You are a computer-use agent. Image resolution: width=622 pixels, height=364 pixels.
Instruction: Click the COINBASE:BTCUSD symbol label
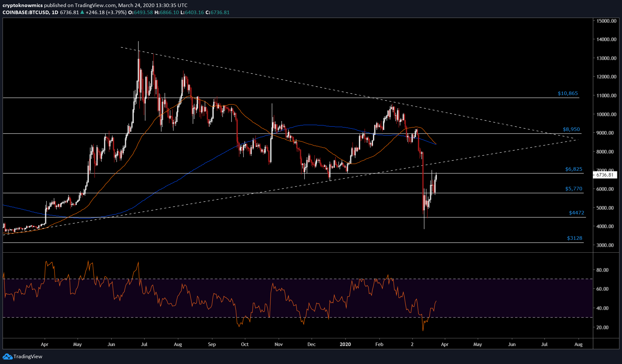pyautogui.click(x=26, y=12)
